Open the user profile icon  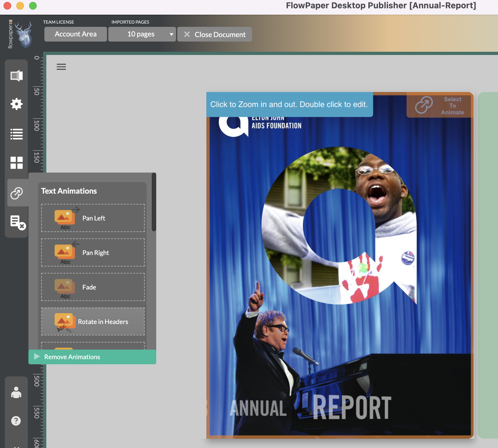(16, 392)
